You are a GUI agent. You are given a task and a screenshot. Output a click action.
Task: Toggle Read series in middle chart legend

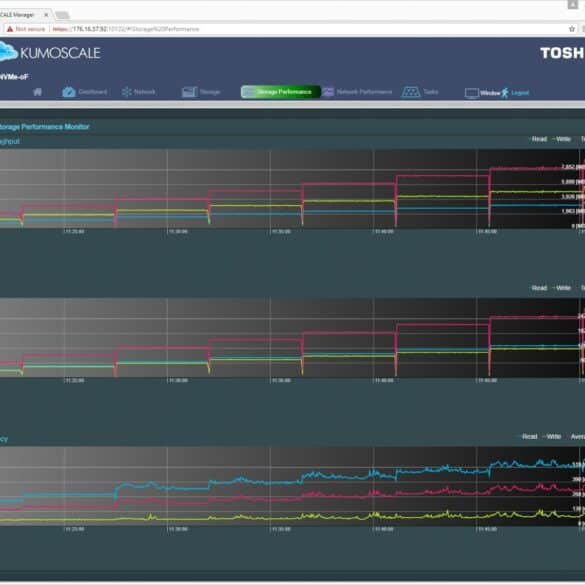point(538,288)
